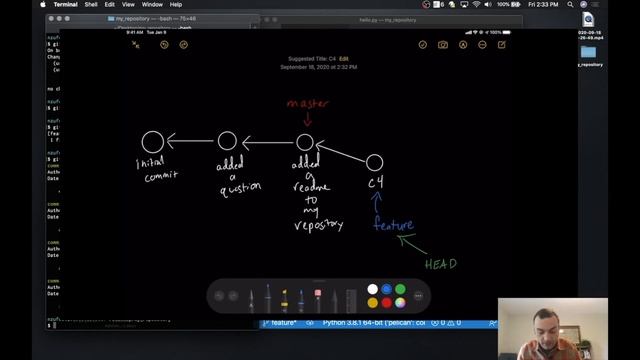Screen dimensions: 640x360
Task: Click the Wi-Fi status icon in menu bar
Action: coord(476,4)
